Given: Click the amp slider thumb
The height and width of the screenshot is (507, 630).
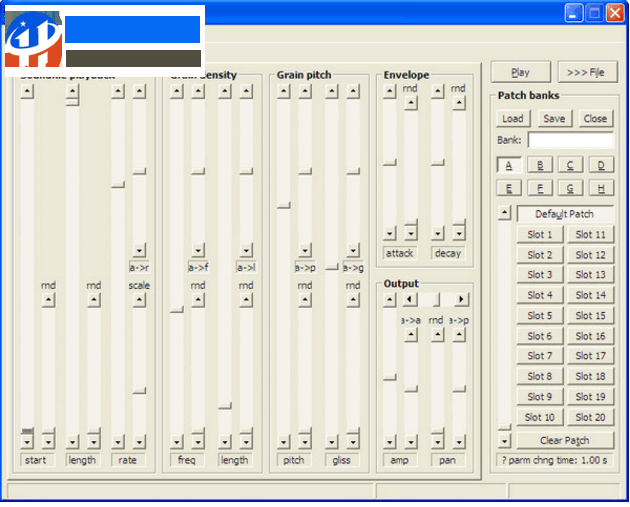Looking at the screenshot, I should point(390,377).
